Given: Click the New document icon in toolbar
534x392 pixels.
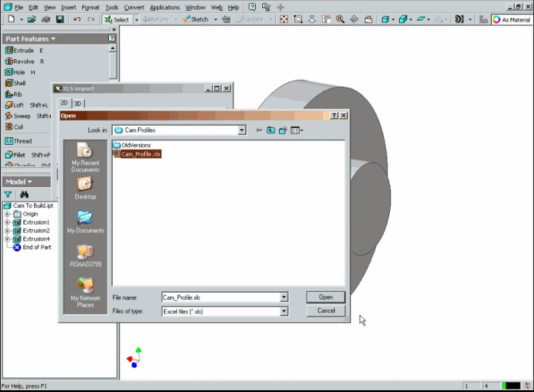Looking at the screenshot, I should 11,19.
